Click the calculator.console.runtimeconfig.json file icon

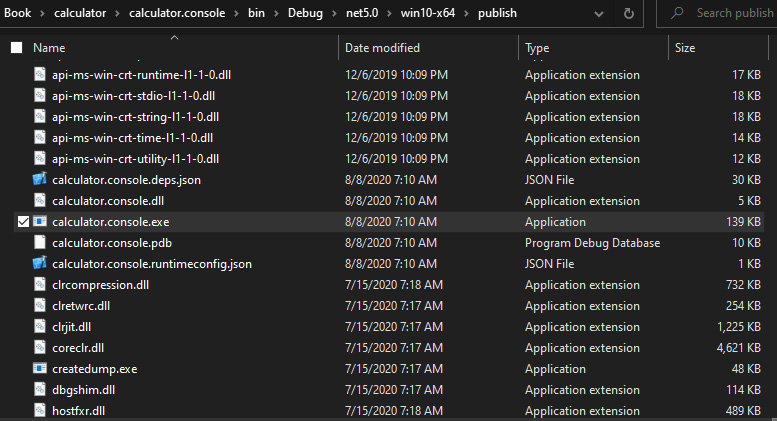click(40, 263)
